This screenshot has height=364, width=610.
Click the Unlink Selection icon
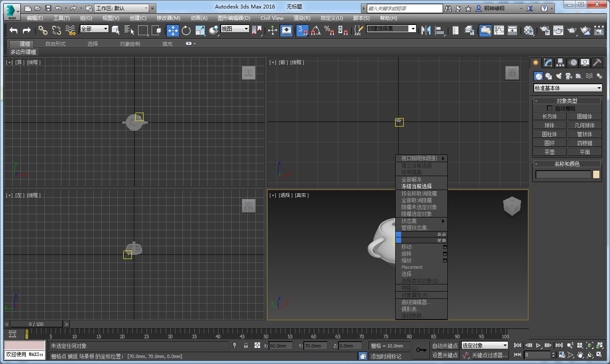click(56, 30)
